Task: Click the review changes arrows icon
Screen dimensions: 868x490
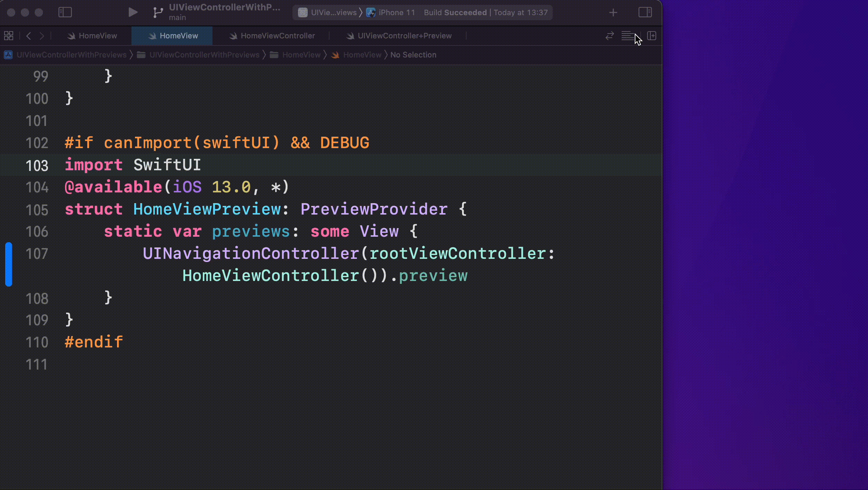Action: coord(609,36)
